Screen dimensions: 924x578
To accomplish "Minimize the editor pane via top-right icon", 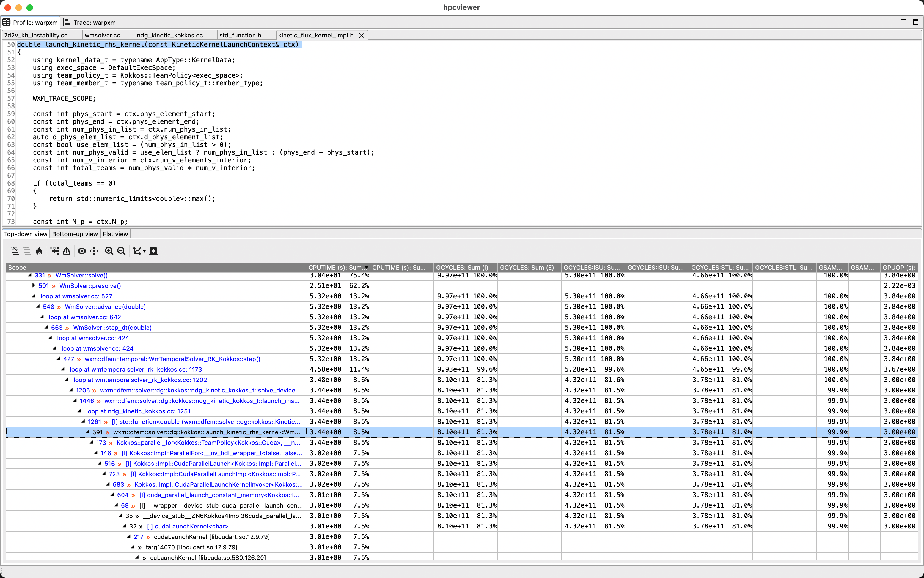I will [903, 21].
